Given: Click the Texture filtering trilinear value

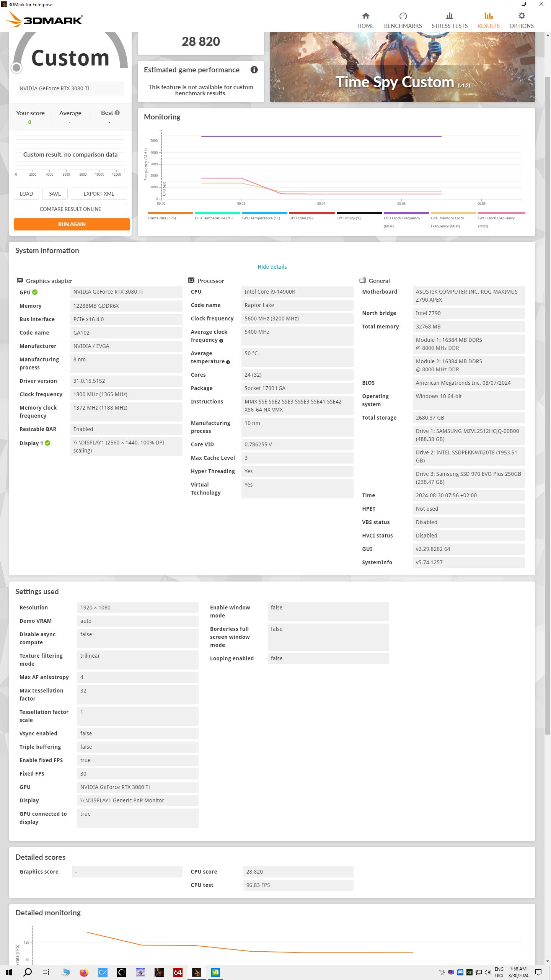Looking at the screenshot, I should 138,660.
